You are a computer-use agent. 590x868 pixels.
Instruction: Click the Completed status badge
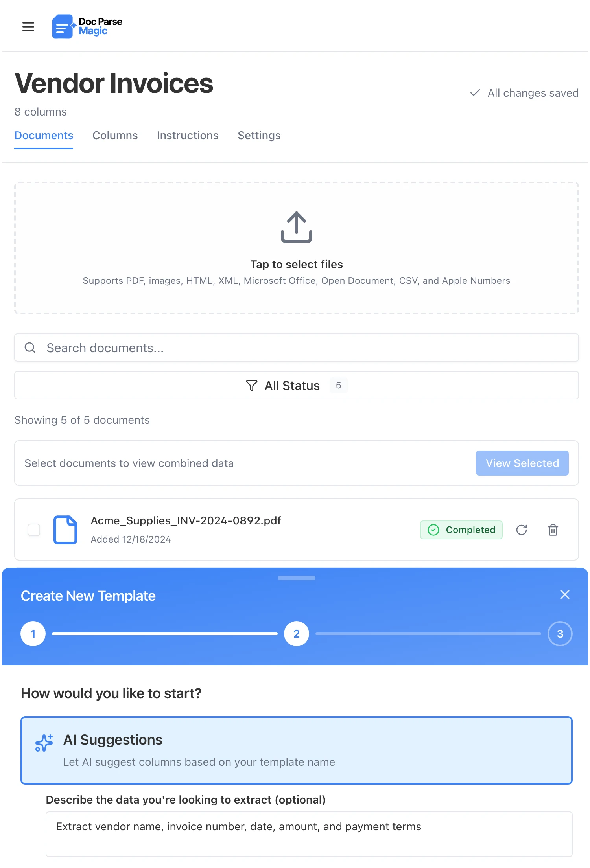click(461, 530)
